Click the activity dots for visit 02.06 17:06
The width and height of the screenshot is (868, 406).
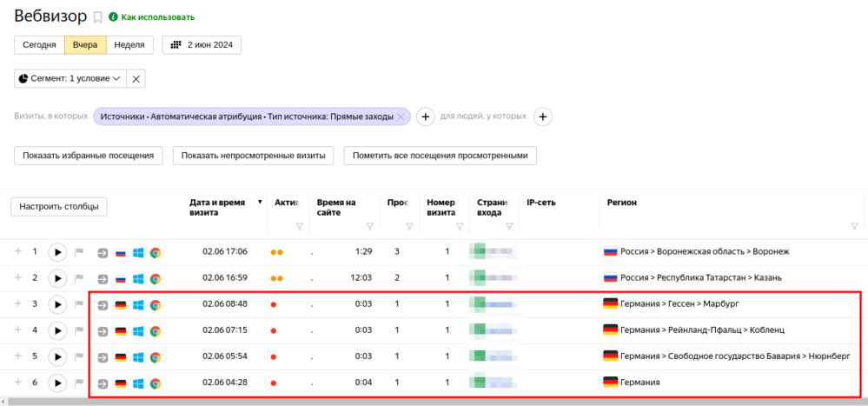(277, 253)
